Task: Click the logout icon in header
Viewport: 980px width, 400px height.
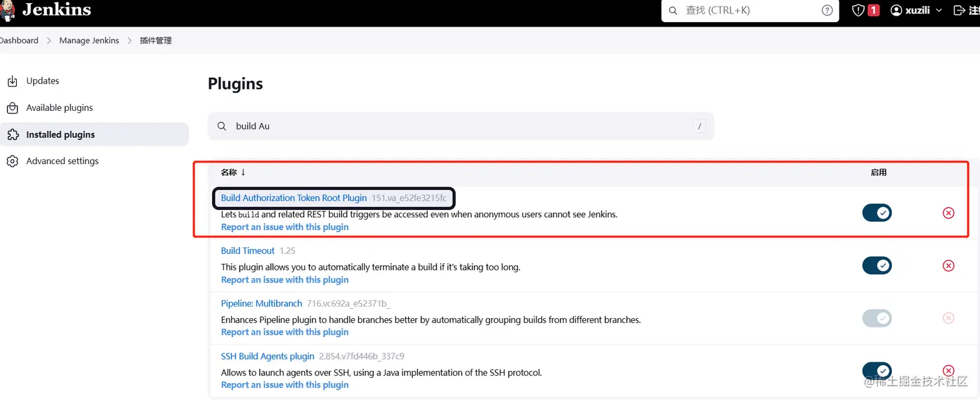Action: tap(960, 10)
